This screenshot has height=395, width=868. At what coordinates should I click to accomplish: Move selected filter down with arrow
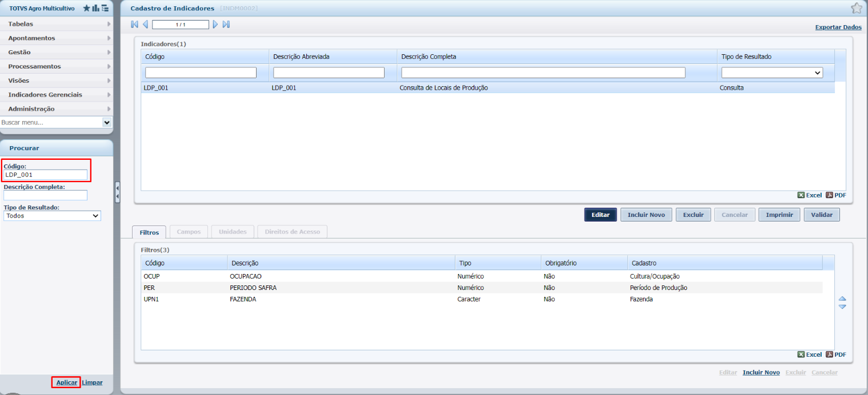842,307
